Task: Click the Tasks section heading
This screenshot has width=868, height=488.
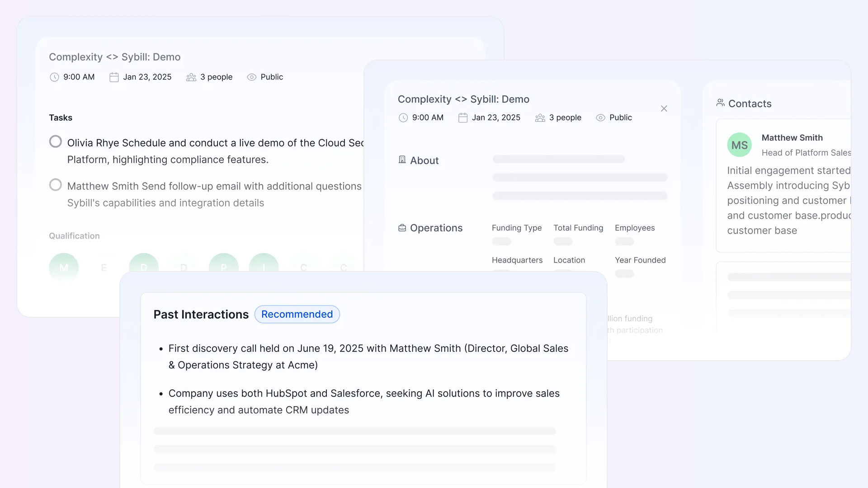Action: [61, 117]
